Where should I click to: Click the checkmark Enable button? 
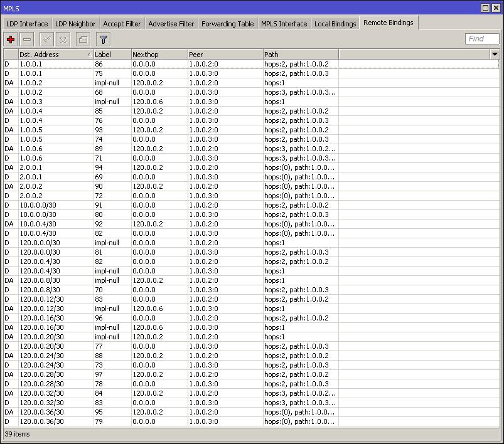46,40
